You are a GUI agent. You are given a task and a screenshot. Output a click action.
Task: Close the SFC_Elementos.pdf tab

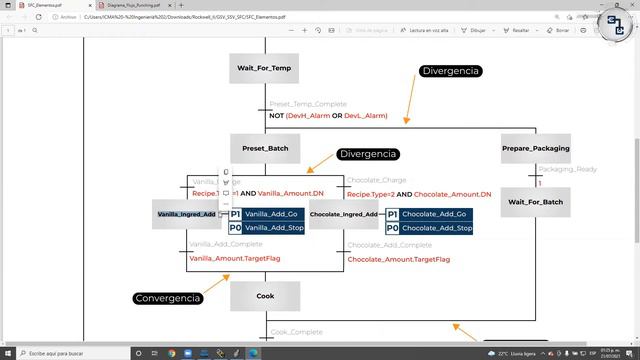[90, 6]
